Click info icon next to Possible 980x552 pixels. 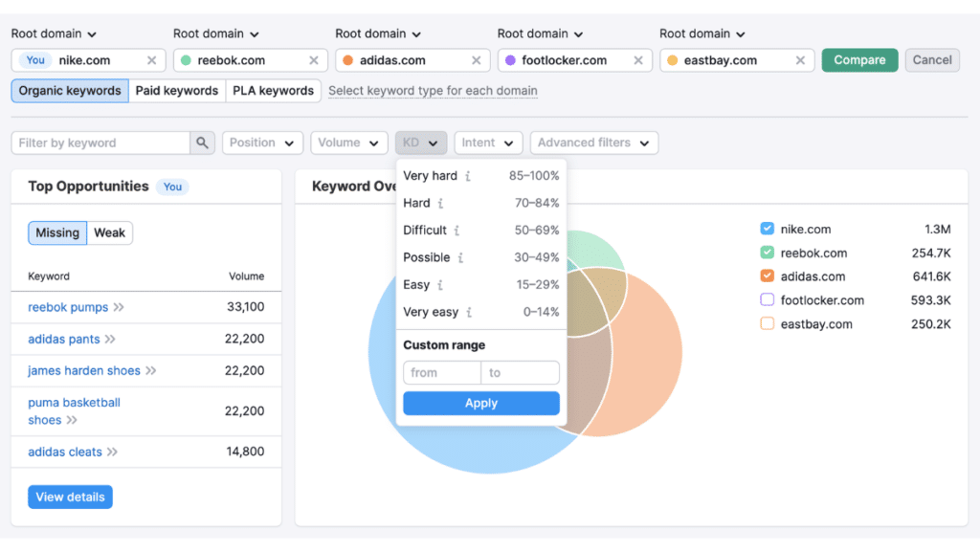tap(460, 258)
